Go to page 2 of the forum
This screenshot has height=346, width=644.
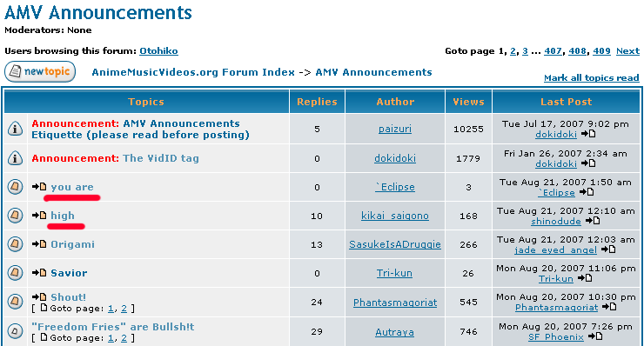[x=513, y=51]
